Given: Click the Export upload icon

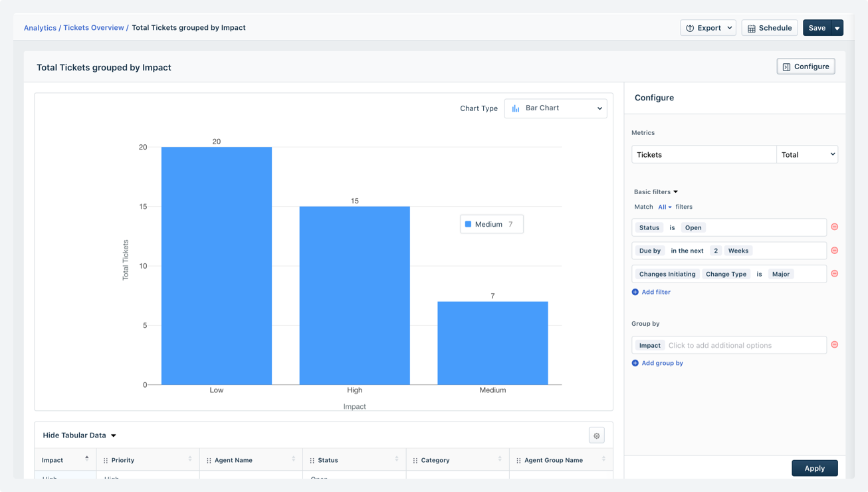Looking at the screenshot, I should (691, 27).
